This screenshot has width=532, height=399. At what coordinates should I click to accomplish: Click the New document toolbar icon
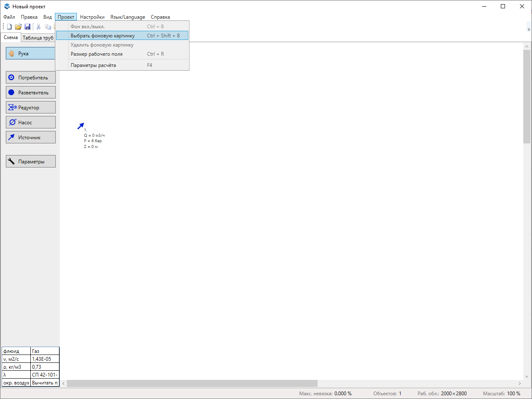9,27
